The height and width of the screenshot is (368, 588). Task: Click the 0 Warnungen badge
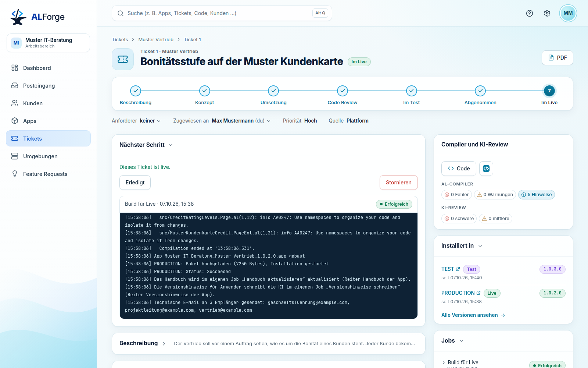(x=495, y=195)
